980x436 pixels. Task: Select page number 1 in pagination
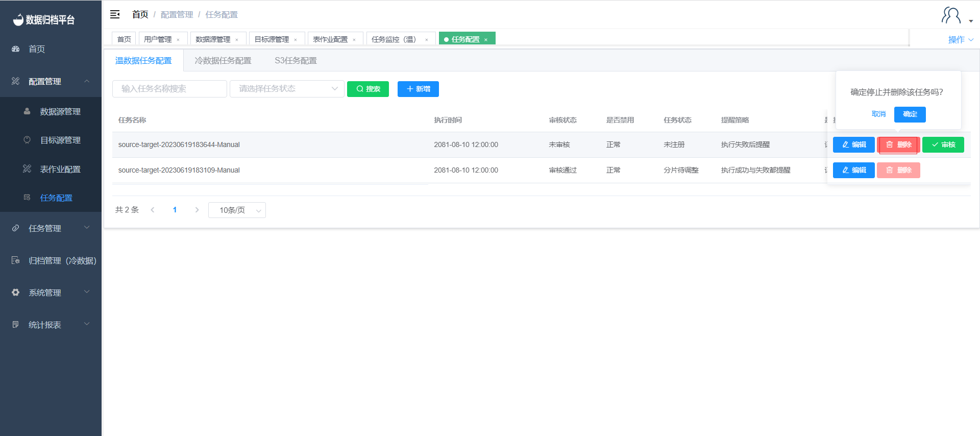pyautogui.click(x=175, y=210)
